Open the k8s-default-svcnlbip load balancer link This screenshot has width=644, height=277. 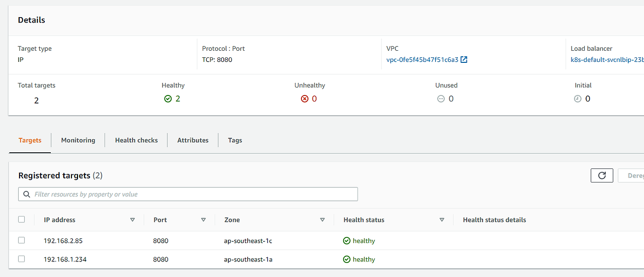point(607,60)
